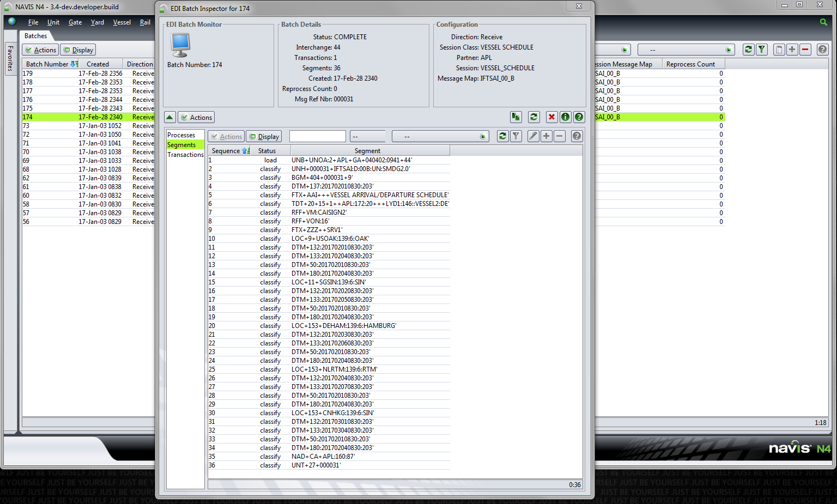Select highlighted batch number 174 row
Screen dimensions: 837x504
[88, 117]
